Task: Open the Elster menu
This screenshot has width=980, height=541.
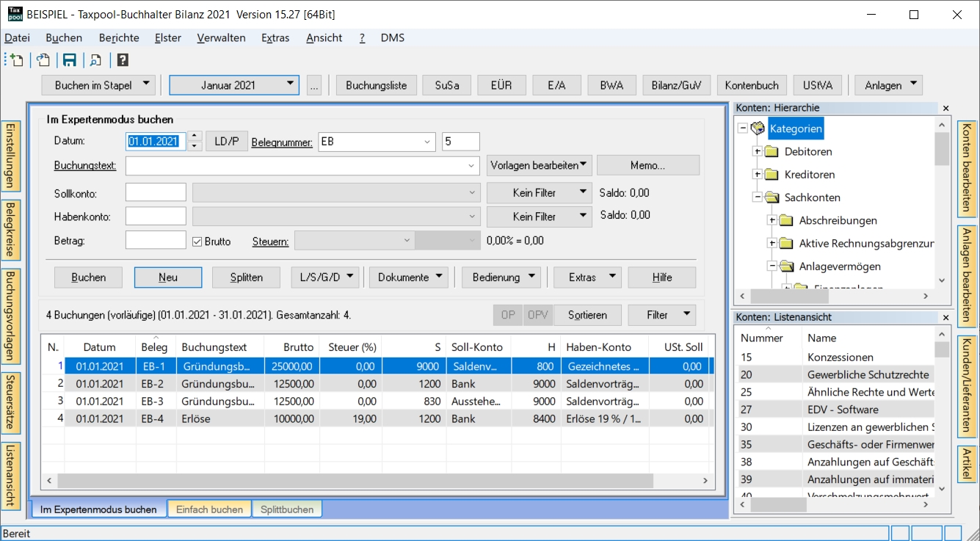Action: point(168,38)
